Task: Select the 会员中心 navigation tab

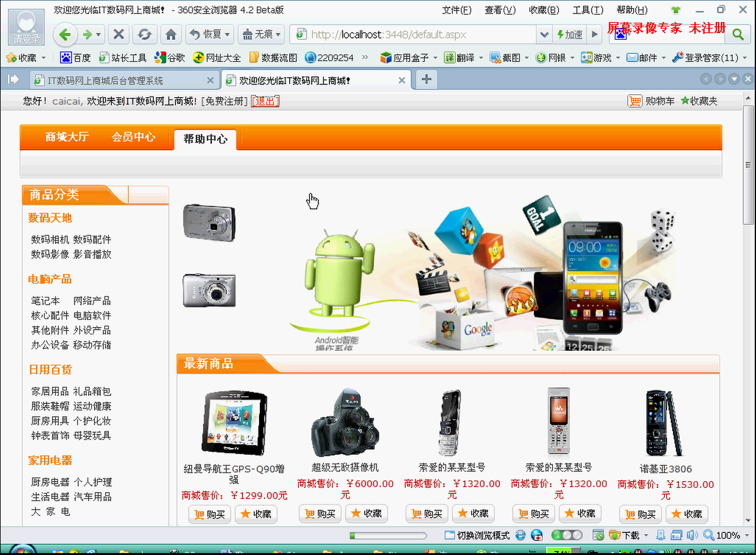Action: [133, 138]
